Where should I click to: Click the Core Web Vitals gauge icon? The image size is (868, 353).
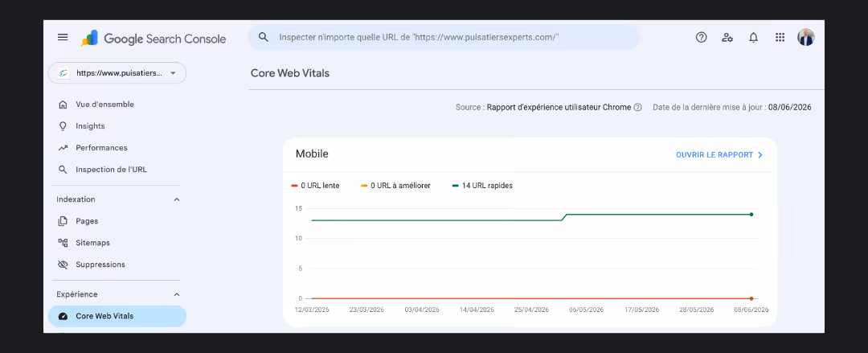click(63, 317)
